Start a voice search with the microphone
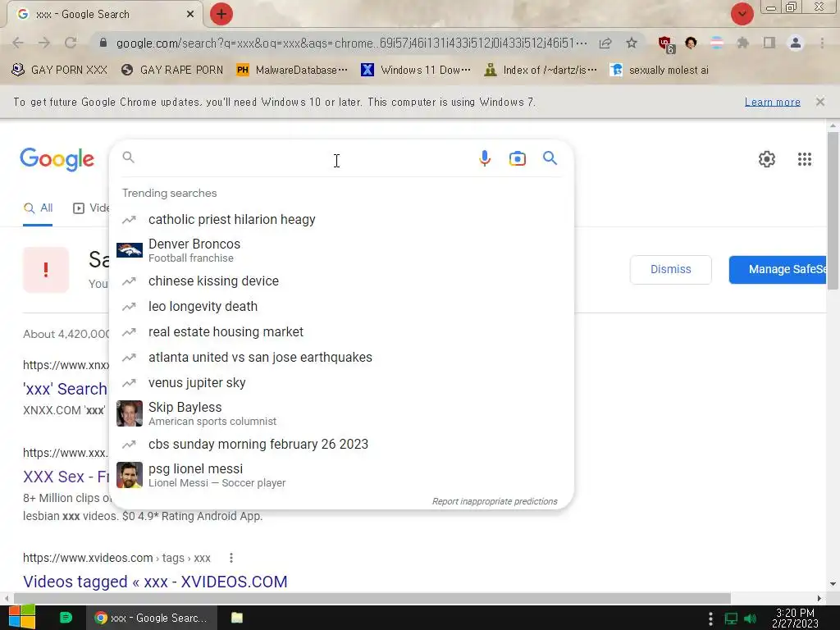 [x=485, y=158]
